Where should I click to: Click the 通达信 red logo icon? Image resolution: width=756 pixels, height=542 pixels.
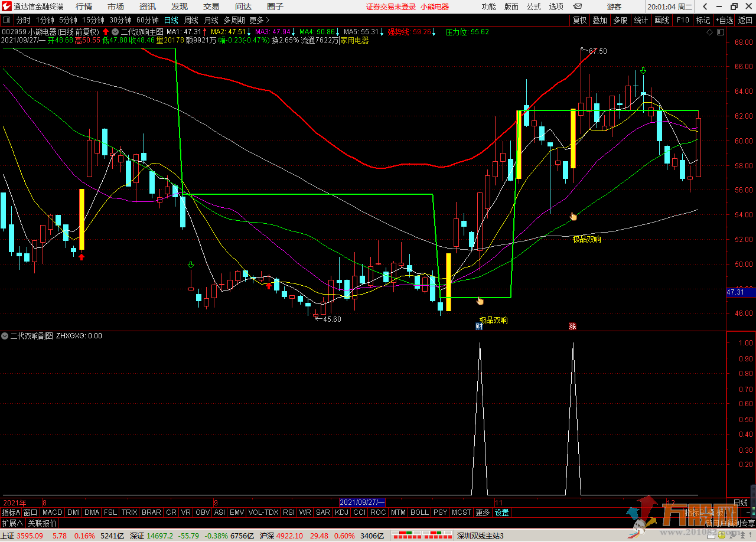(6, 6)
